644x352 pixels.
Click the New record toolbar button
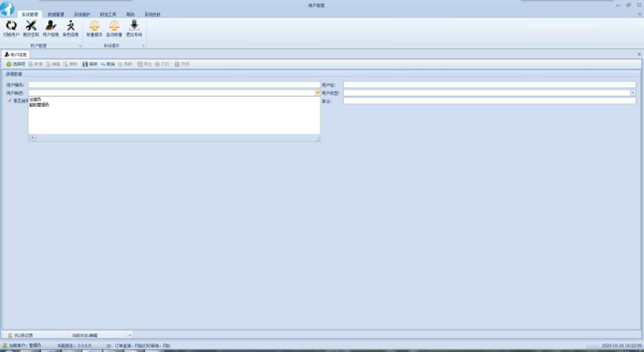pyautogui.click(x=35, y=64)
